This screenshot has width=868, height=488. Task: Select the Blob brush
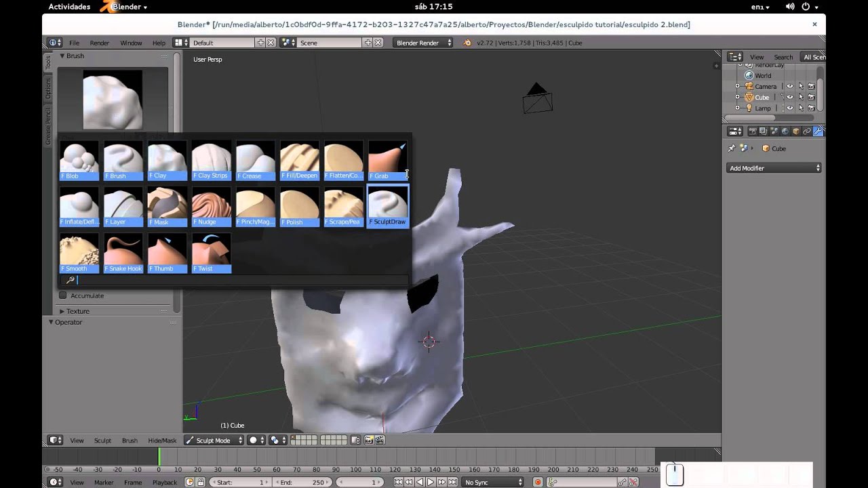[x=79, y=161]
